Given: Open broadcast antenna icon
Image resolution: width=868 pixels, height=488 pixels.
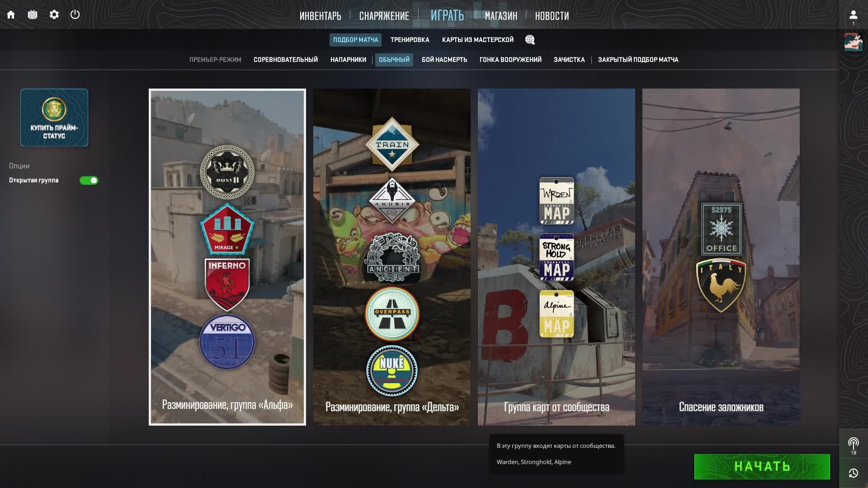Looking at the screenshot, I should pos(853,443).
